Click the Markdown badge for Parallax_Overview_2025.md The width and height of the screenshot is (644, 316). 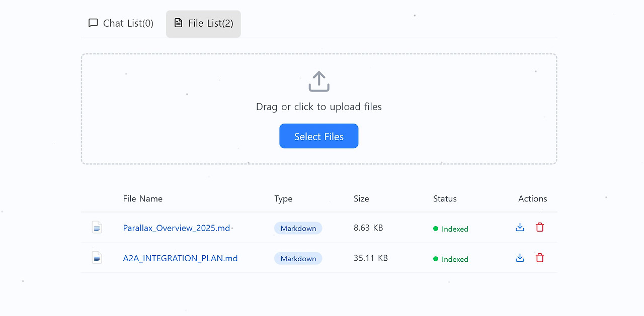(298, 228)
